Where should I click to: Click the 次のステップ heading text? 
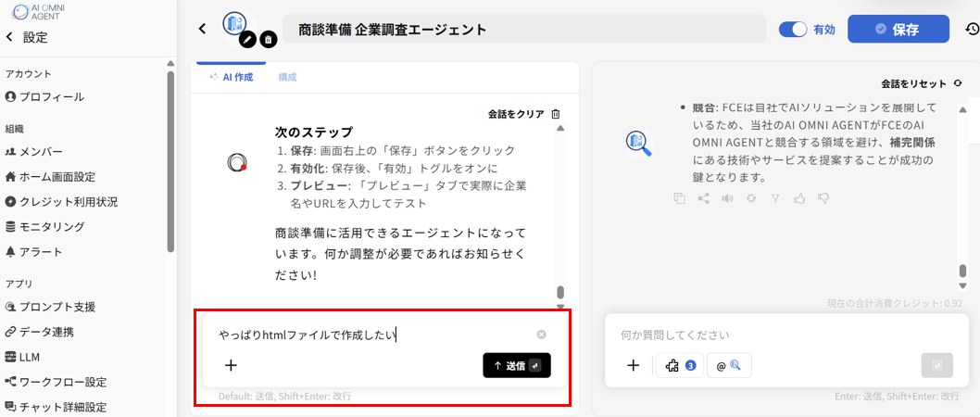[314, 133]
